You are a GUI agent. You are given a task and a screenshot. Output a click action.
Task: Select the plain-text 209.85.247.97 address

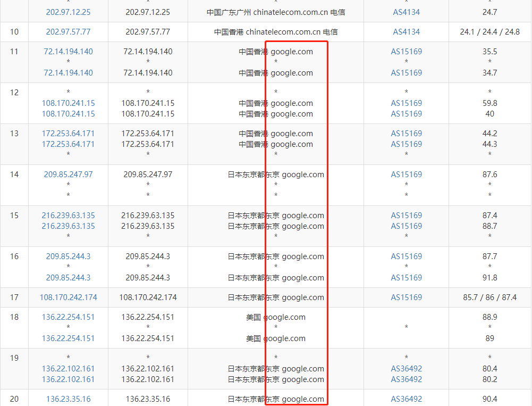tap(148, 175)
